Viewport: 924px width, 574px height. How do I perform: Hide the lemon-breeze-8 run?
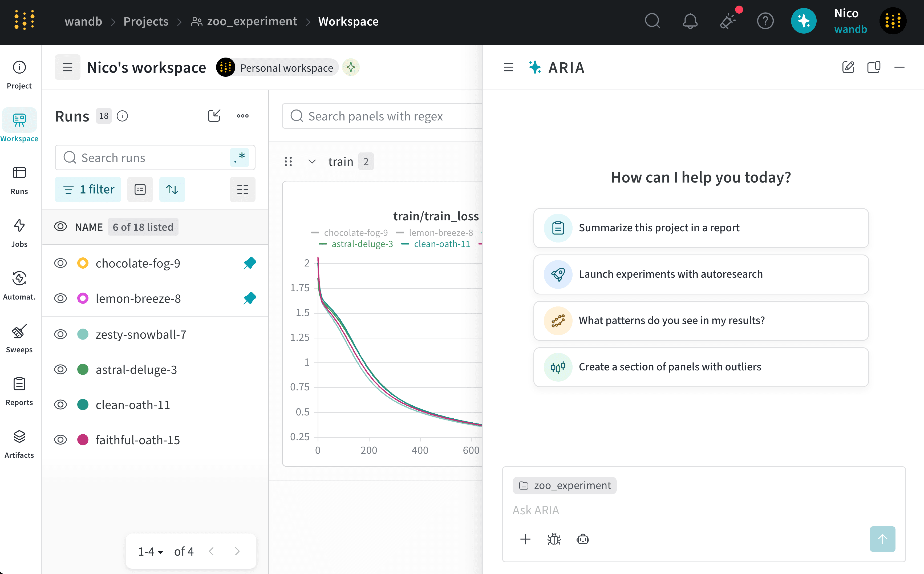60,298
